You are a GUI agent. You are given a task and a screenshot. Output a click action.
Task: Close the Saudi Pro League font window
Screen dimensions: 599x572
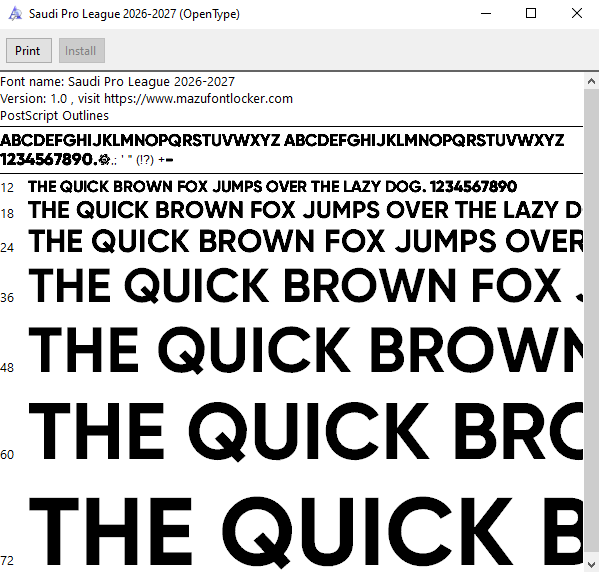pyautogui.click(x=576, y=14)
